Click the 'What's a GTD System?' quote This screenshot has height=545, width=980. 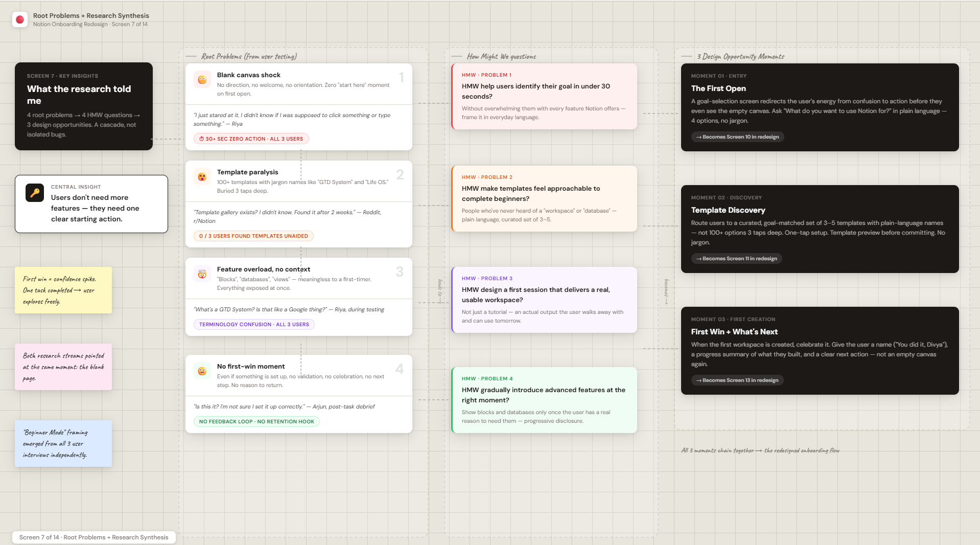click(x=289, y=309)
